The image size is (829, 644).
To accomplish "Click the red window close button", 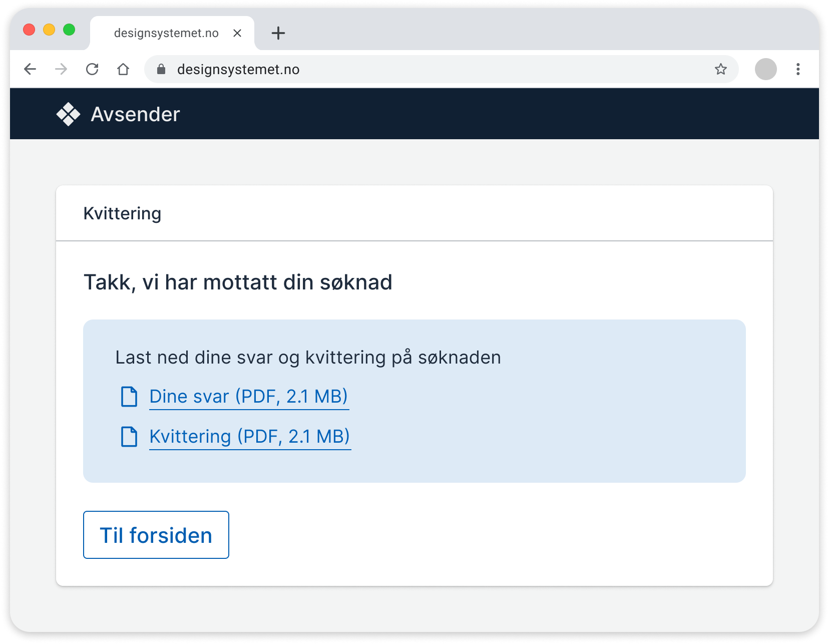I will [x=29, y=30].
